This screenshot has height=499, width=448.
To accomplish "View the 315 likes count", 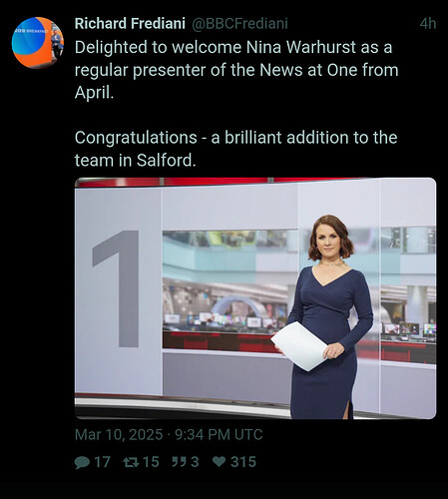I will 243,462.
